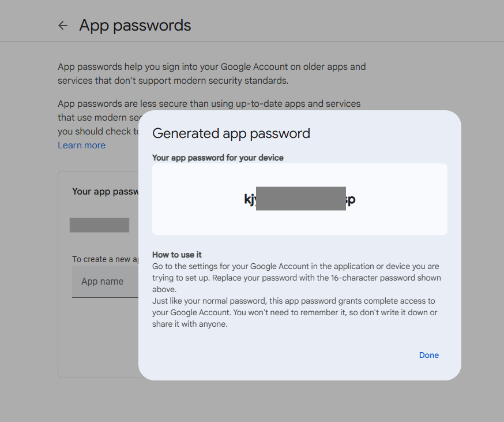504x422 pixels.
Task: Click the "App passwords" page heading
Action: pyautogui.click(x=135, y=25)
